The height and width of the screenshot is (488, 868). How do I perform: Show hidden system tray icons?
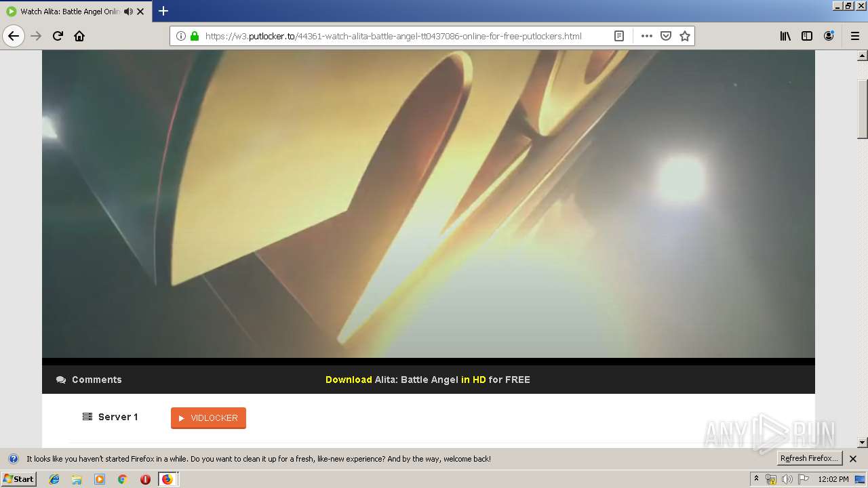756,479
